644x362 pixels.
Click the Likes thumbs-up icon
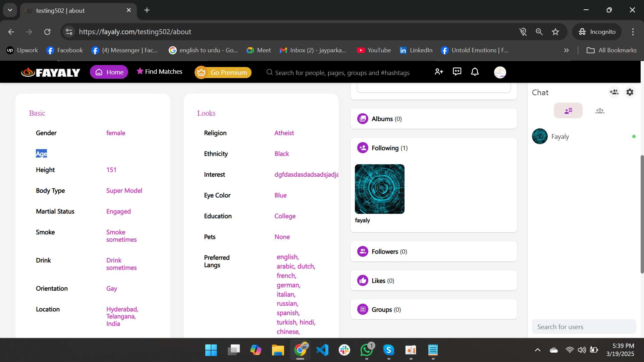coord(363,281)
